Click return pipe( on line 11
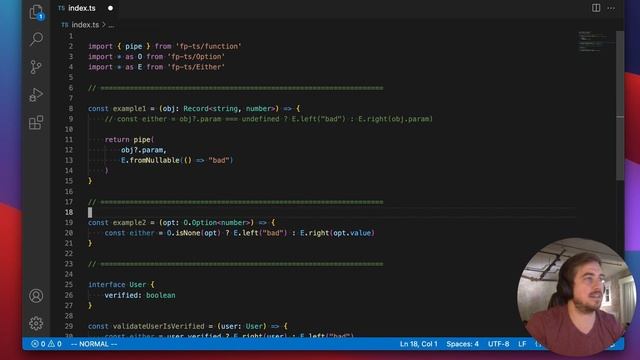This screenshot has height=360, width=640. coord(129,140)
